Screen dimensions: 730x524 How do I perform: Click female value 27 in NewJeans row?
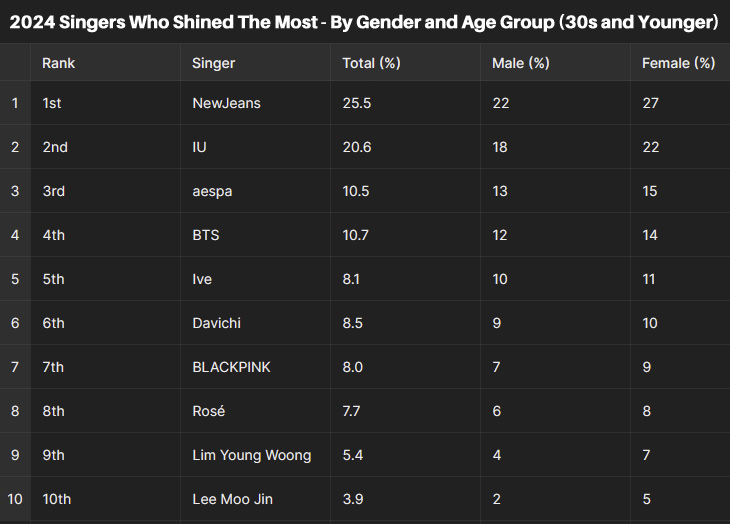(650, 103)
